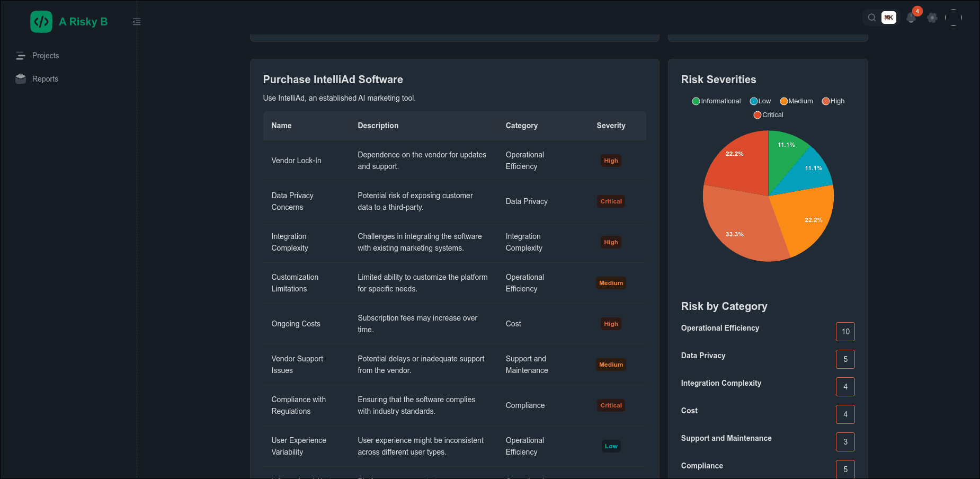This screenshot has width=980, height=479.
Task: Toggle Low in the pie chart legend
Action: coord(760,101)
